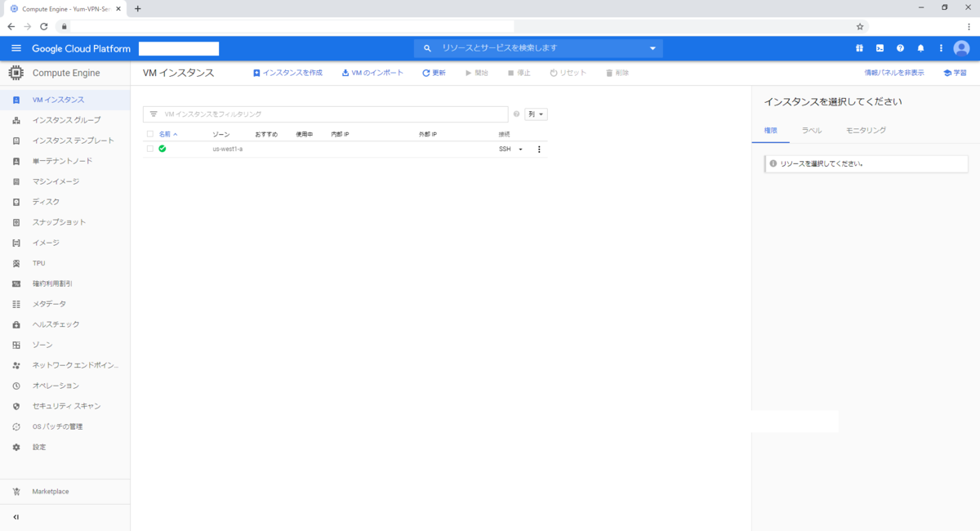Bookmark this page with star icon
Screen dimensions: 980x531
860,26
